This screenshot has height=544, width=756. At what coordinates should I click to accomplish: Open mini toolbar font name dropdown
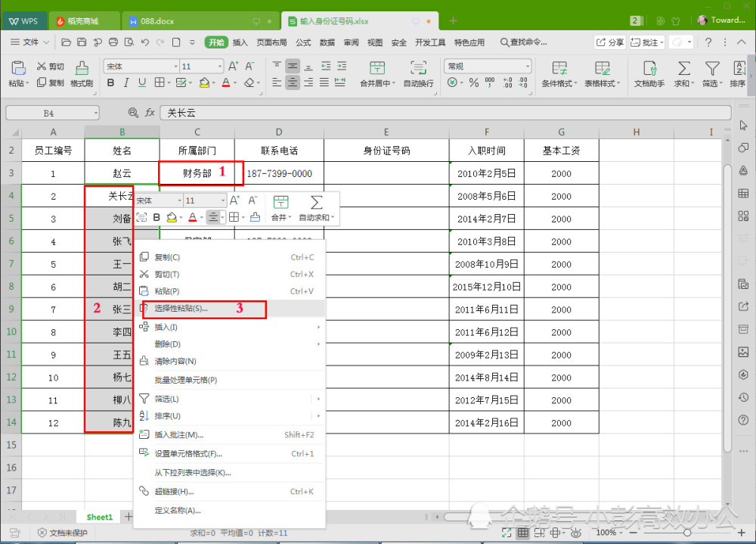(x=179, y=201)
